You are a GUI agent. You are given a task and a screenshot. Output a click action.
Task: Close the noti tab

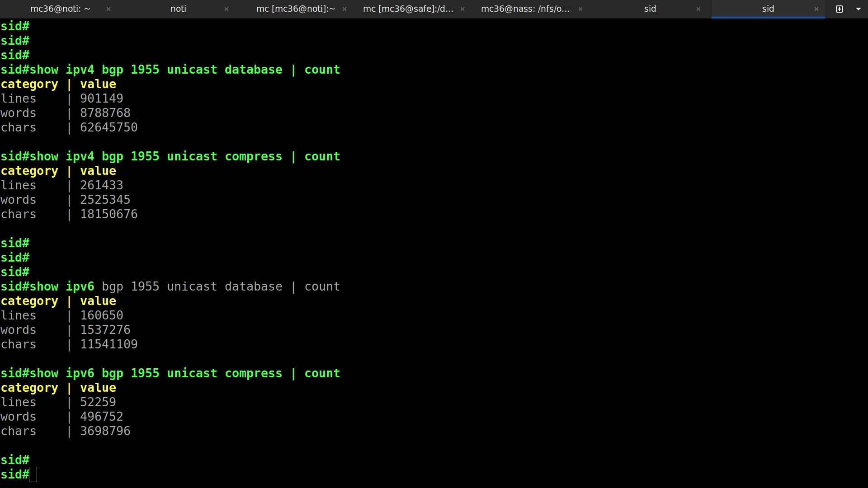coord(226,9)
